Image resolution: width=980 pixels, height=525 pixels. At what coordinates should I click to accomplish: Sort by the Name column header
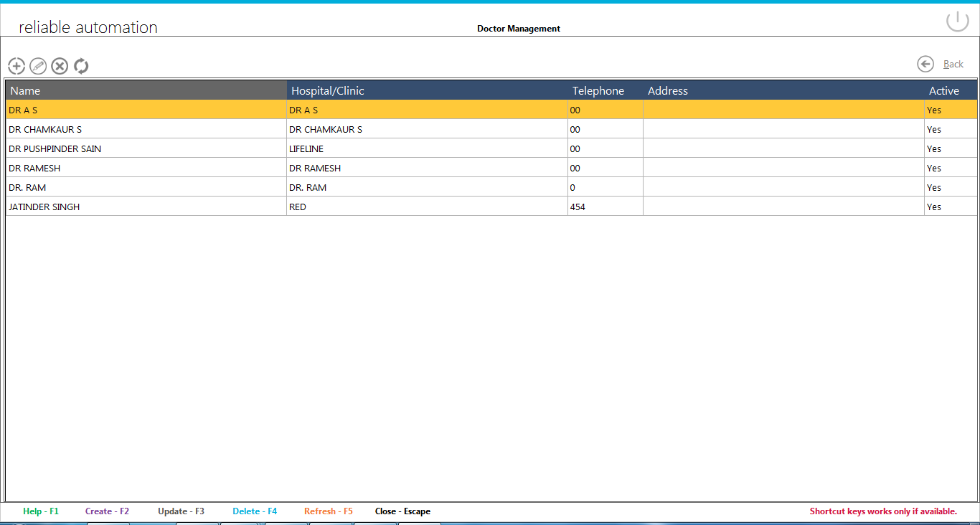[146, 90]
